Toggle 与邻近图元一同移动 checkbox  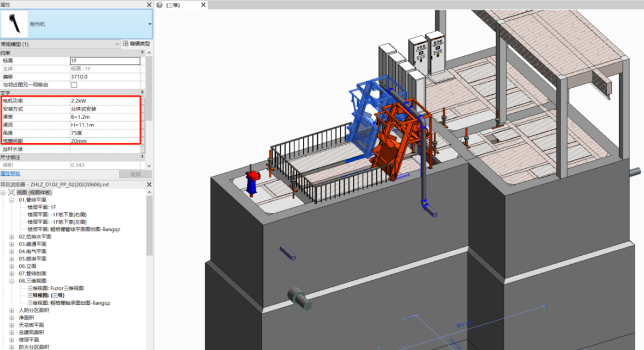pos(74,85)
